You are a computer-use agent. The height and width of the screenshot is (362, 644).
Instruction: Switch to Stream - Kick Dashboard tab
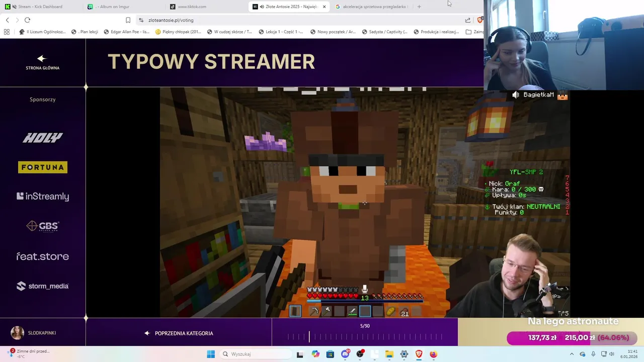coord(40,7)
